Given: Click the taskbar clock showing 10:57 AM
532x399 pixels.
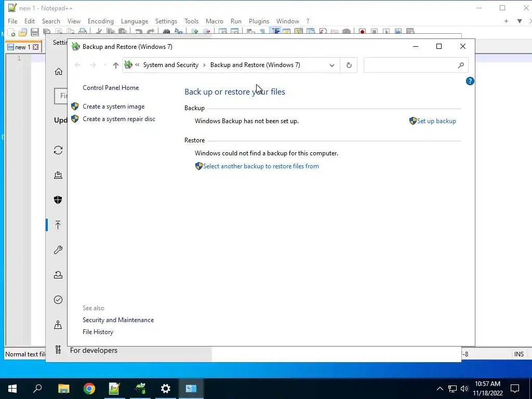Looking at the screenshot, I should click(x=487, y=389).
